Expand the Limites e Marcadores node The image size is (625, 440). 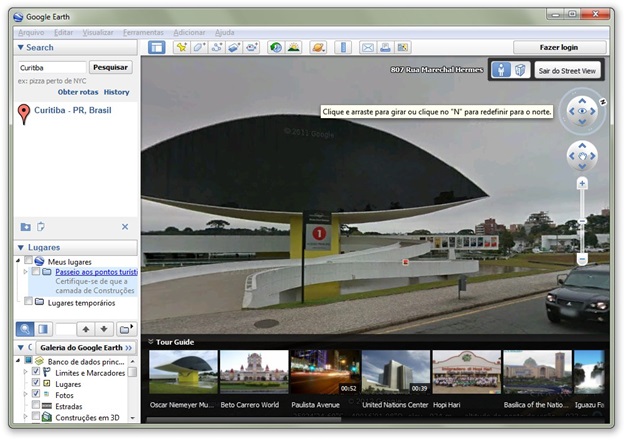point(26,372)
